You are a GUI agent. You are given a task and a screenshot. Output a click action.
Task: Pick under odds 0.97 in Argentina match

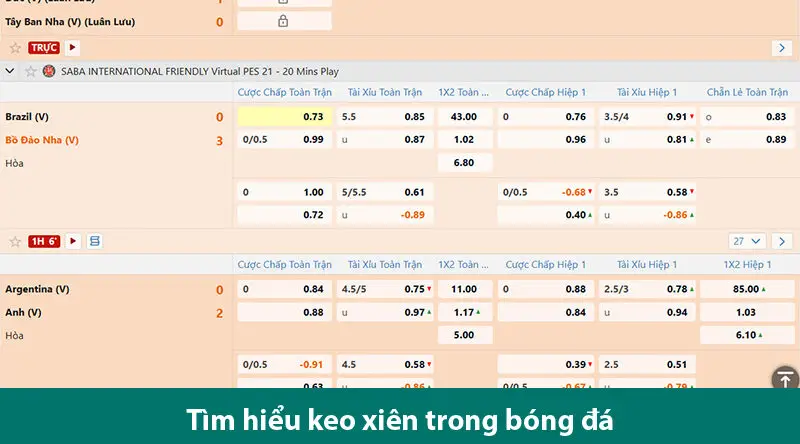pyautogui.click(x=385, y=312)
